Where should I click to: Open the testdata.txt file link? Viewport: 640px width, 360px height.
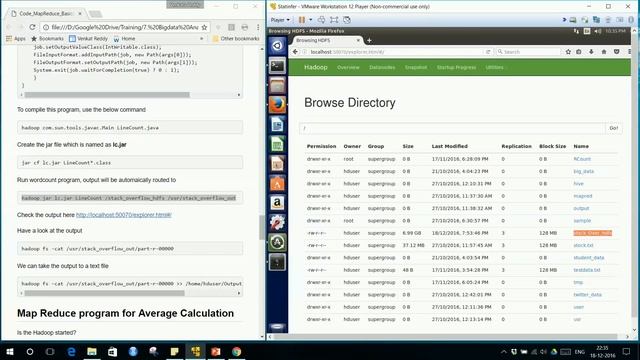coord(587,270)
